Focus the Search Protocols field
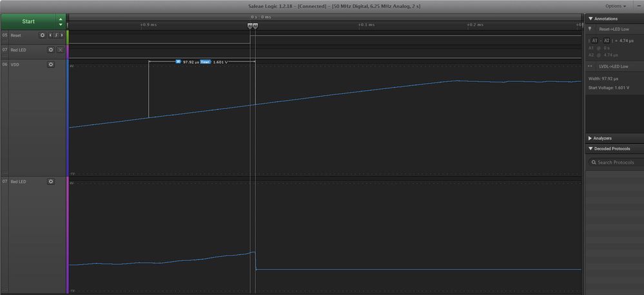Screen dimensions: 644x295 616,162
